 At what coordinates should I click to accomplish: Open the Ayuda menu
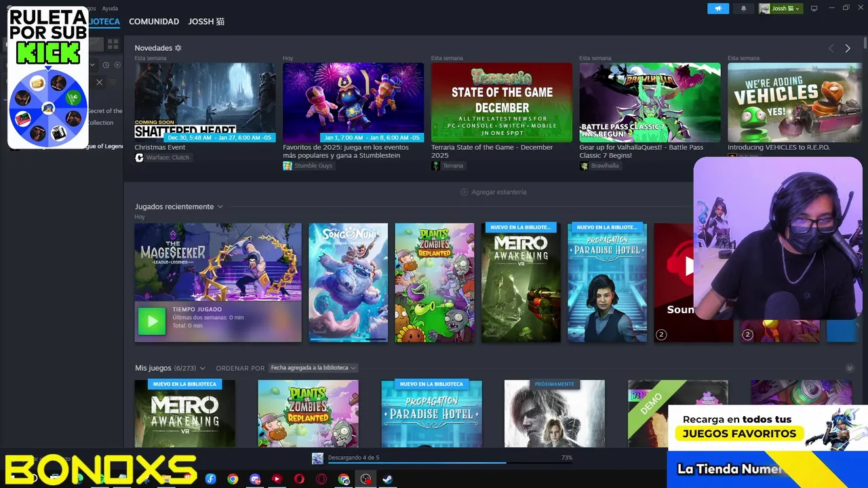click(110, 8)
